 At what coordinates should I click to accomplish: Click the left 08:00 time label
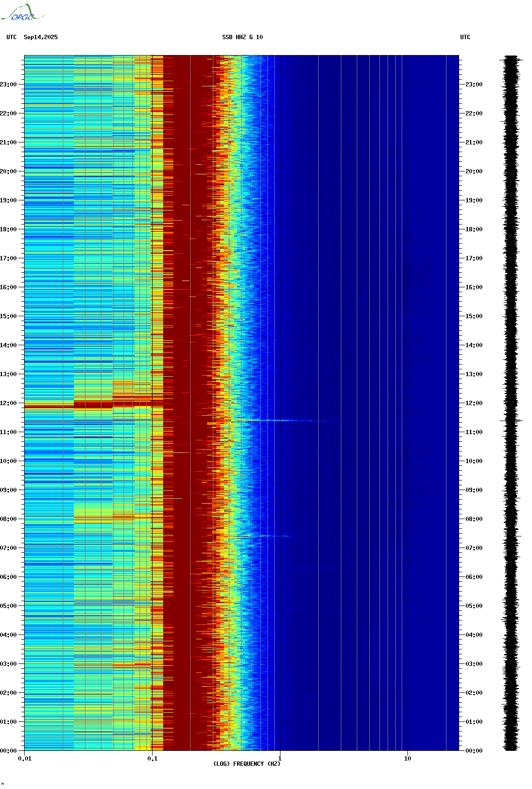[x=8, y=519]
